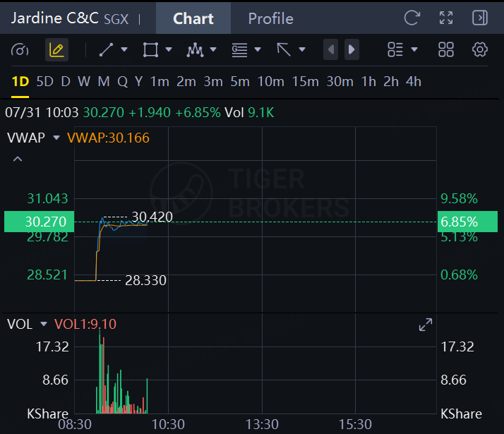
Task: Open the multi-chart grid layout
Action: (446, 49)
